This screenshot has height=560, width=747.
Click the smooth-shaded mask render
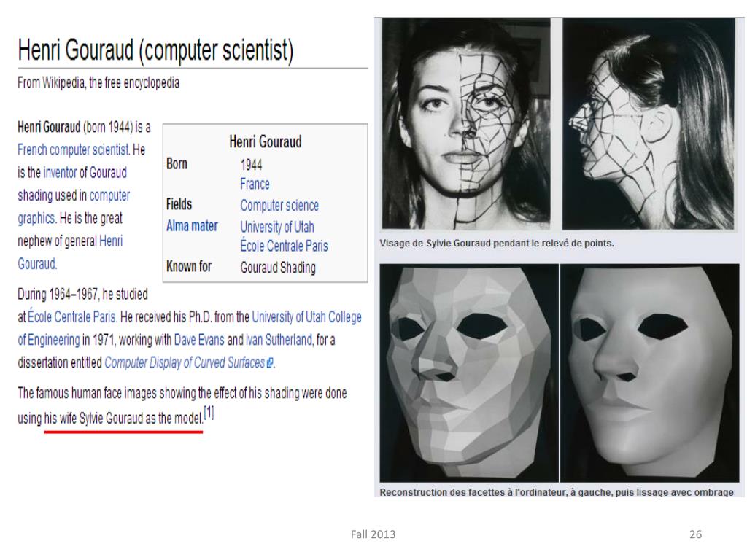(x=650, y=373)
